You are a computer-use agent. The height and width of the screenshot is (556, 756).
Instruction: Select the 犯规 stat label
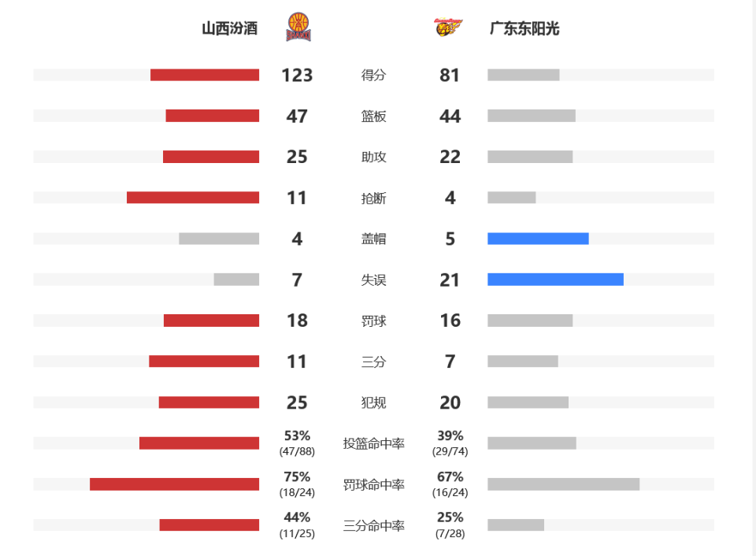[373, 402]
